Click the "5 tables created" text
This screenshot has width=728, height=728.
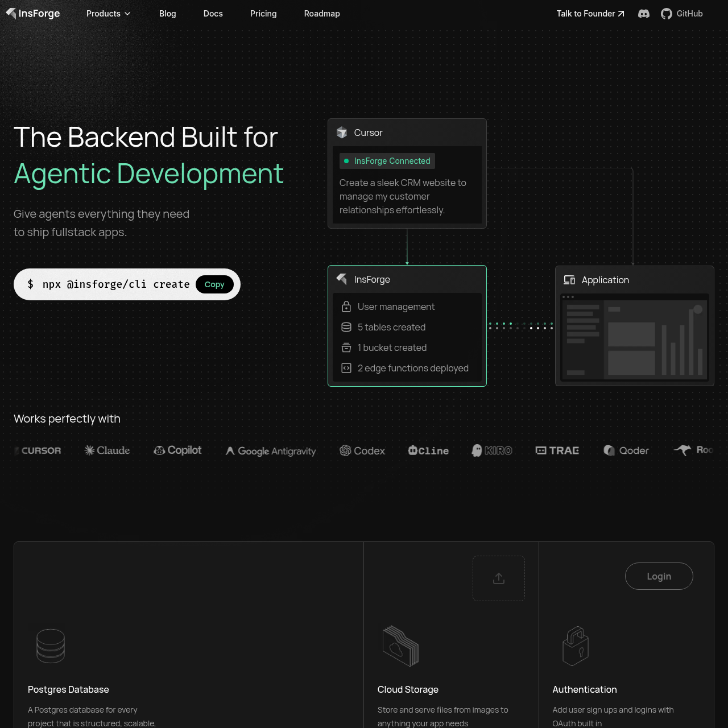391,327
